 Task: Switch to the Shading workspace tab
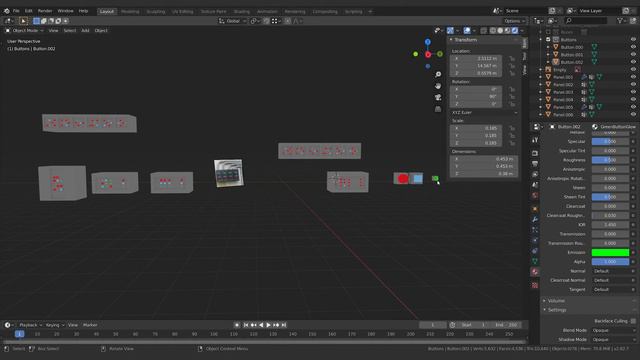tap(242, 11)
